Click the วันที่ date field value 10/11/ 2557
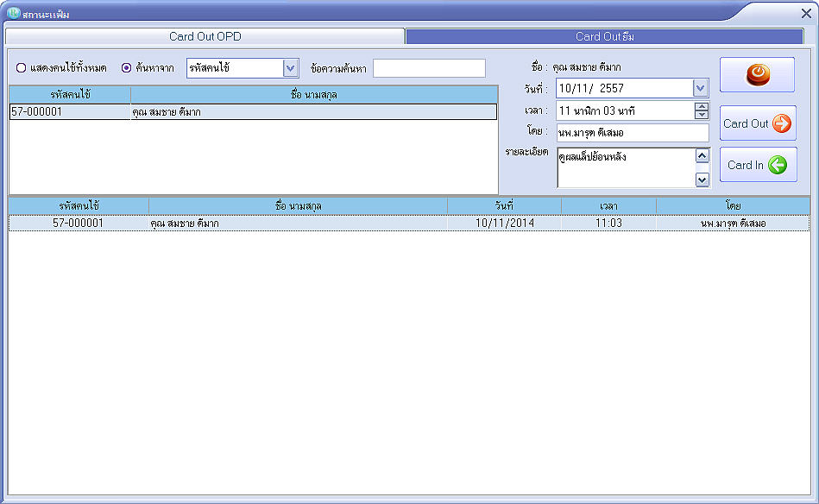The image size is (819, 504). coord(591,88)
